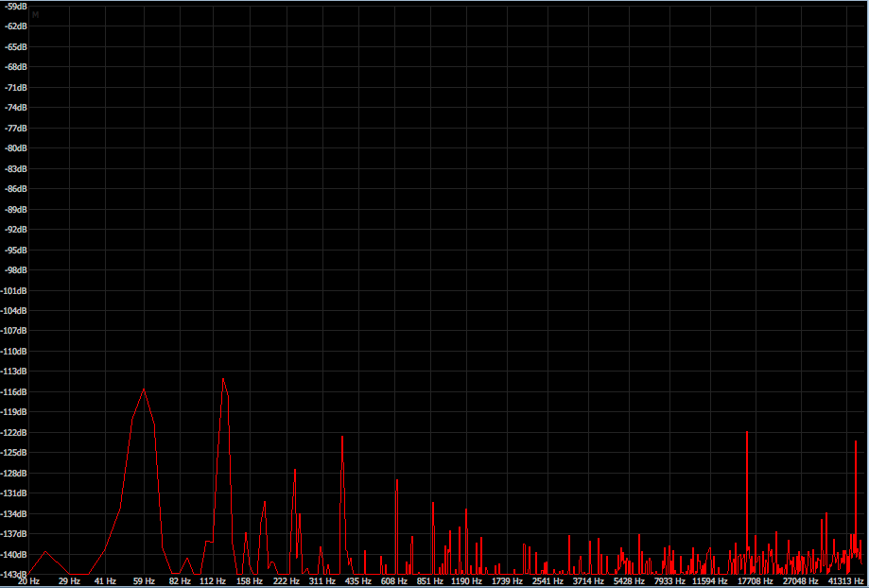Click the -134dB level label
The width and height of the screenshot is (869, 588).
pyautogui.click(x=14, y=513)
